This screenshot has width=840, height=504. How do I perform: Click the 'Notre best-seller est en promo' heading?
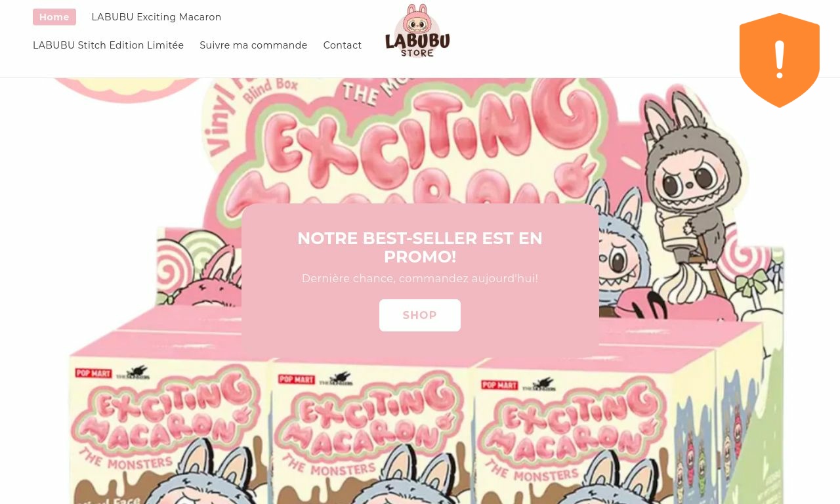pos(420,247)
